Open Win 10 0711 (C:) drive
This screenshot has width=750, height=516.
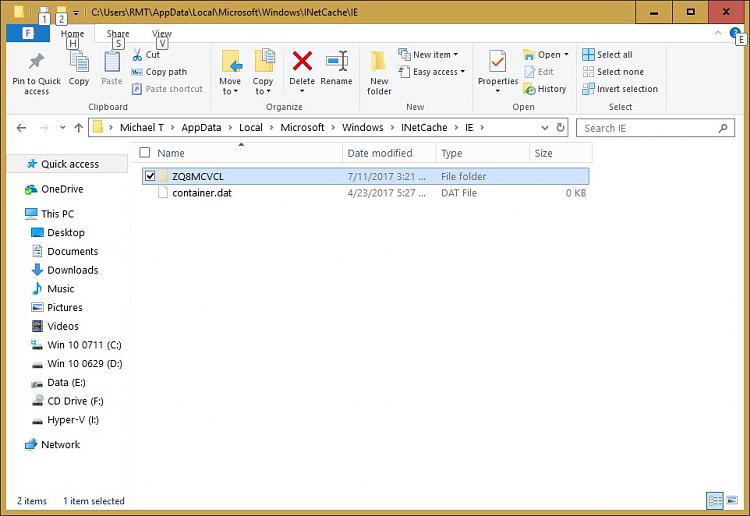pyautogui.click(x=84, y=345)
